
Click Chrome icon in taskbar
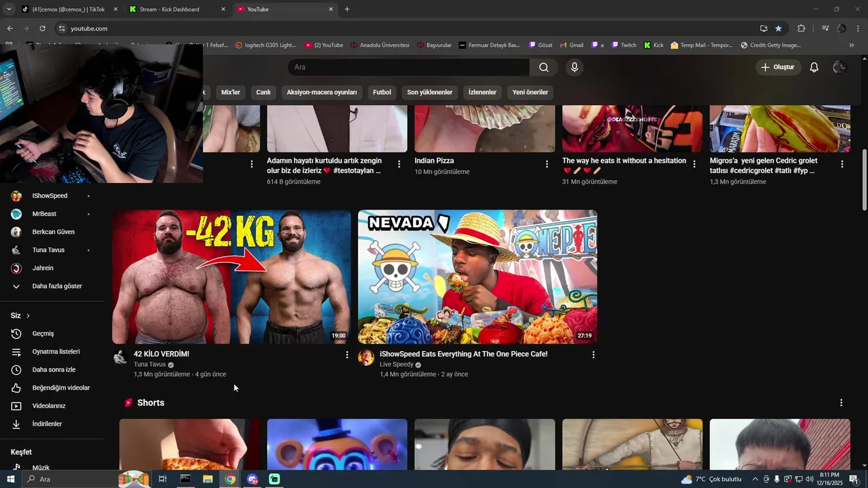coord(230,479)
